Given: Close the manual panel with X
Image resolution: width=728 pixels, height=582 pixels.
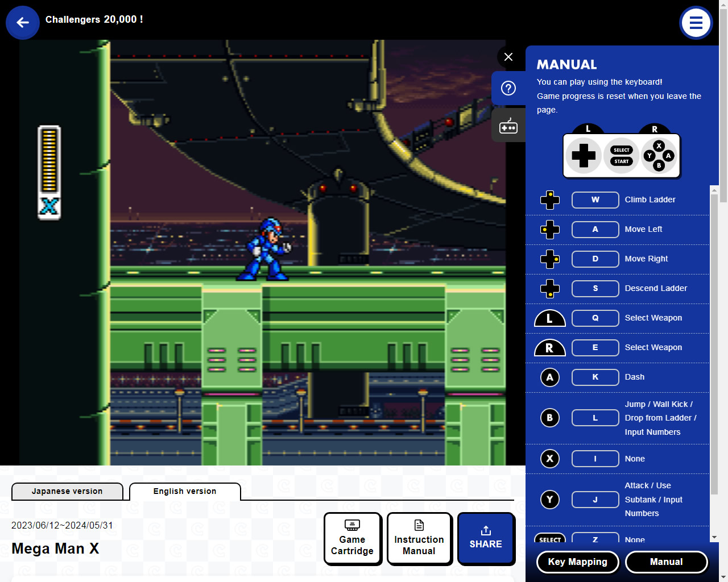Looking at the screenshot, I should tap(508, 57).
